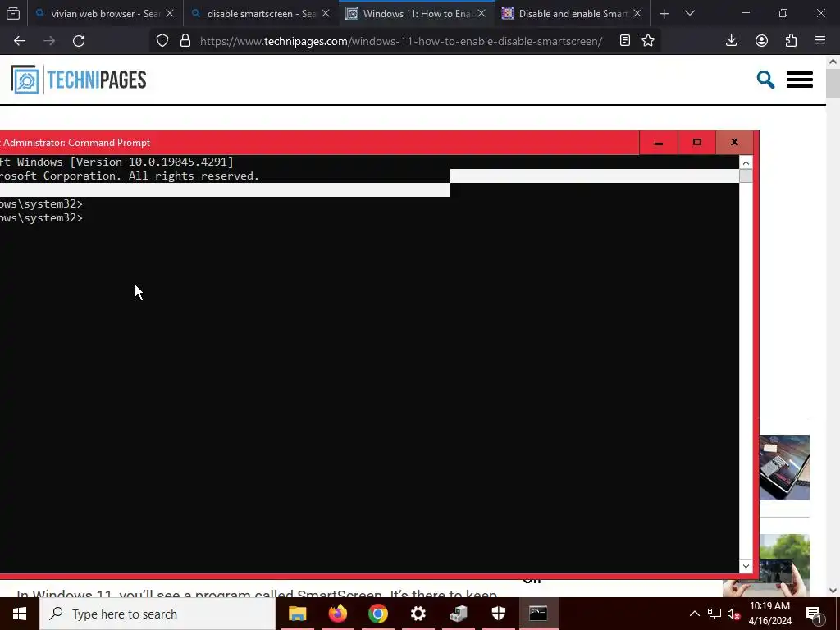Click browser page scrollbar up arrow
Viewport: 840px width, 630px height.
(x=833, y=62)
